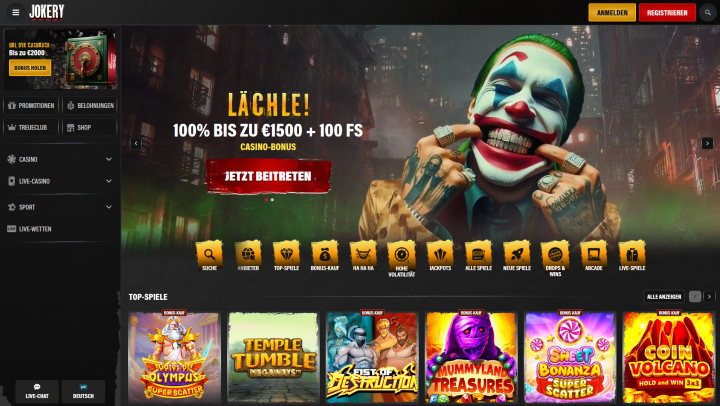Open the Temple Tumble game thumbnail
The height and width of the screenshot is (406, 720).
click(x=273, y=357)
